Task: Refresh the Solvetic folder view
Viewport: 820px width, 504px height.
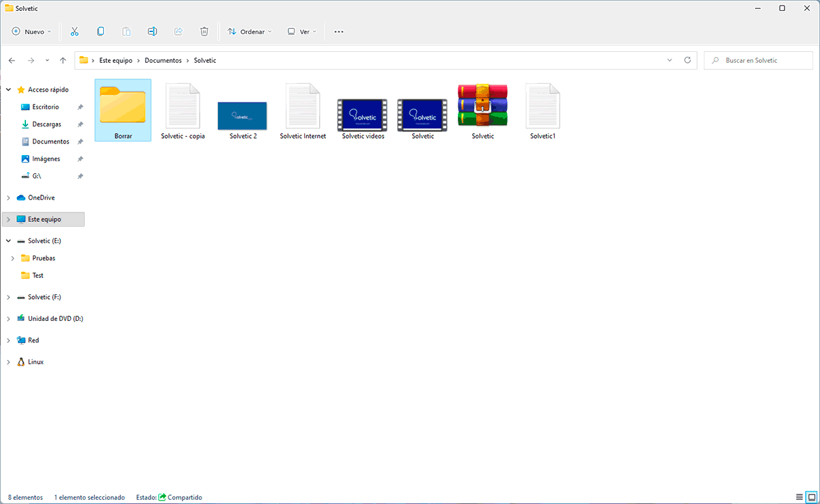Action: click(688, 60)
